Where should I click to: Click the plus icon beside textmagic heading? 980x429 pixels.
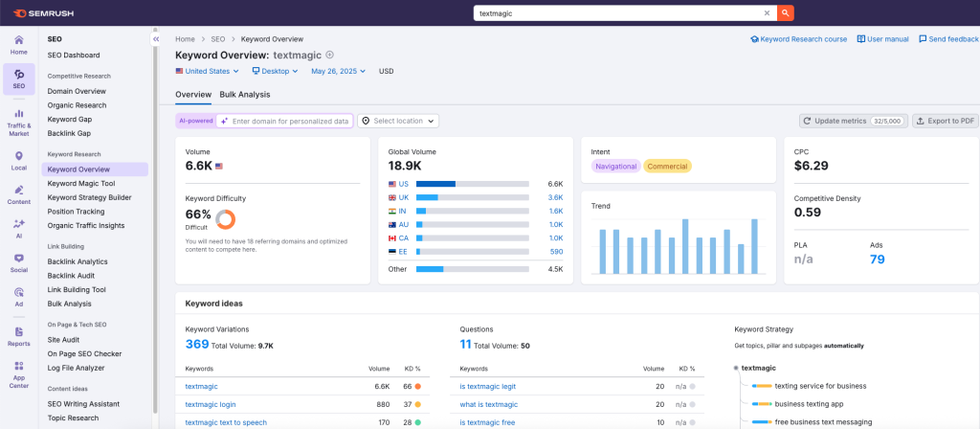(330, 55)
